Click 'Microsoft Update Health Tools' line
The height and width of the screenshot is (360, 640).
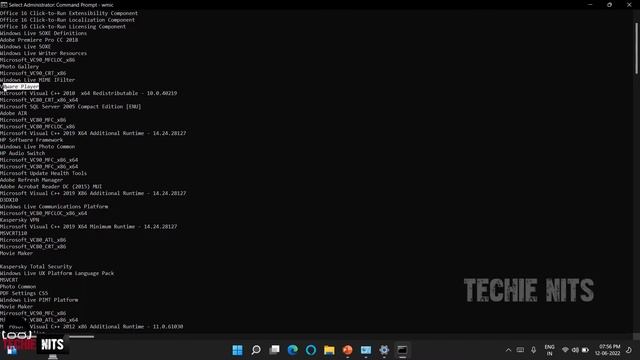43,173
